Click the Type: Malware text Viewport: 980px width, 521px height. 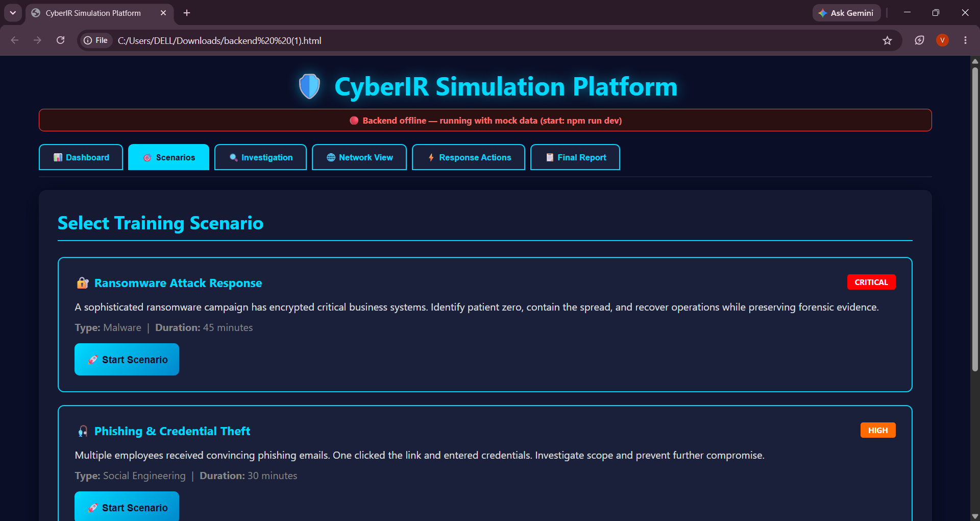tap(108, 327)
